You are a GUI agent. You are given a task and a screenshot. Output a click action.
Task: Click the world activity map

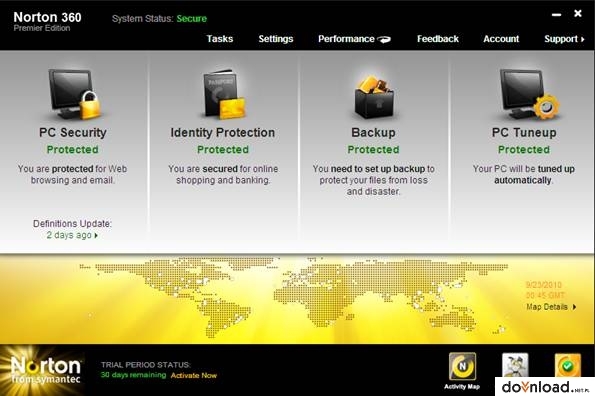click(294, 298)
